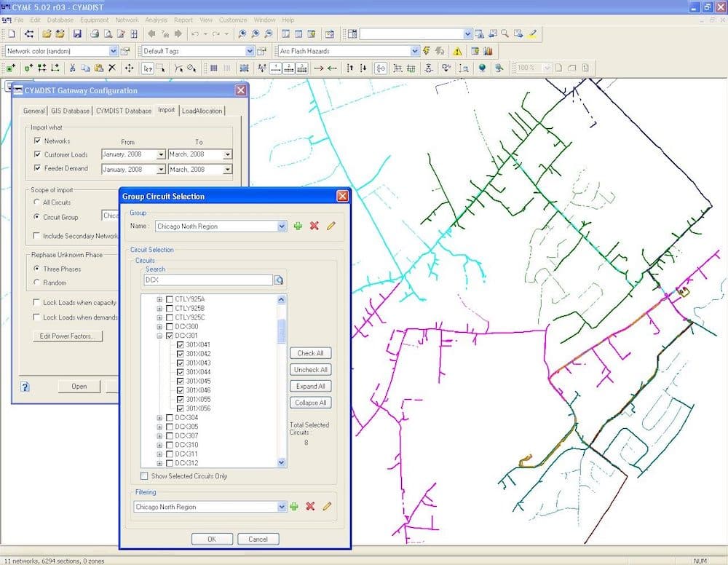The width and height of the screenshot is (728, 565).
Task: Click the search icon beside the DCX field
Action: coord(279,280)
